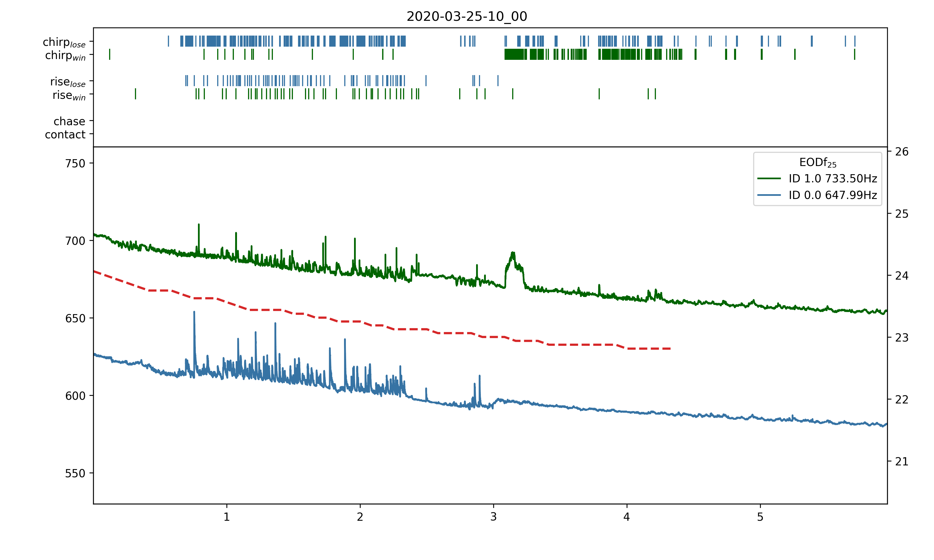Click the blue line sample for ID 0.0
Viewport: 934px width, 560px height.
pos(769,195)
